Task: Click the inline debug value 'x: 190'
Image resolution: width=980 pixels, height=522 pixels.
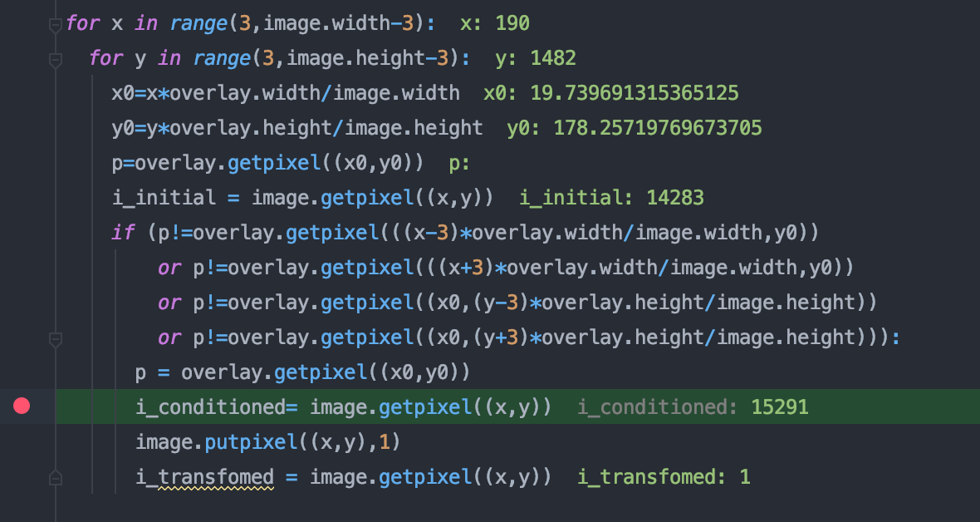Action: [495, 23]
